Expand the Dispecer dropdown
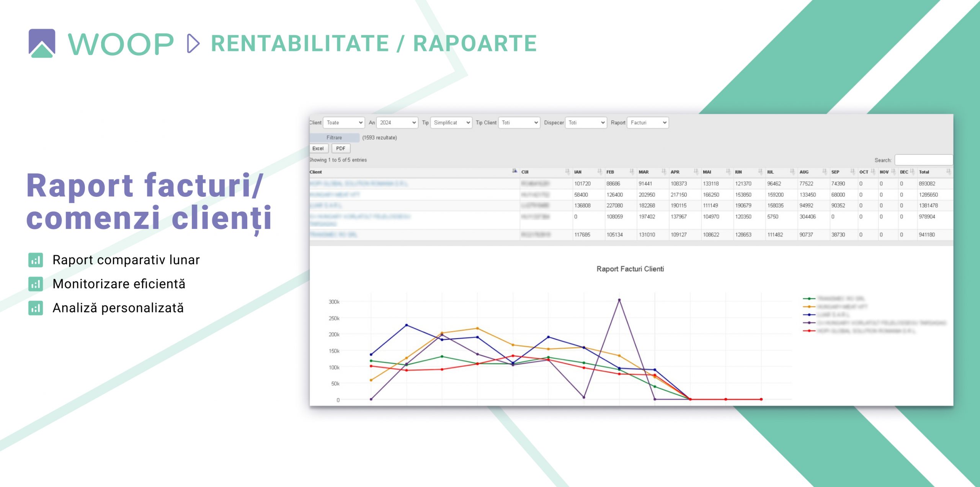This screenshot has height=487, width=980. click(x=586, y=123)
